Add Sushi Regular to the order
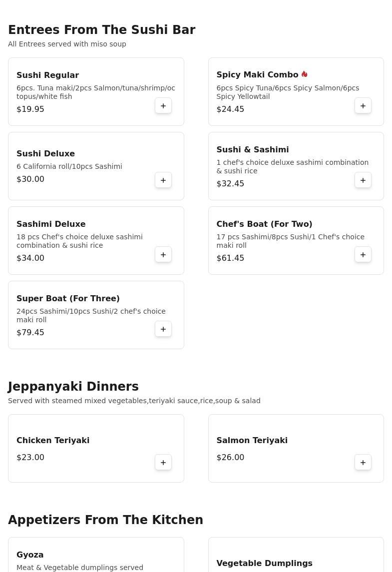 [x=163, y=106]
